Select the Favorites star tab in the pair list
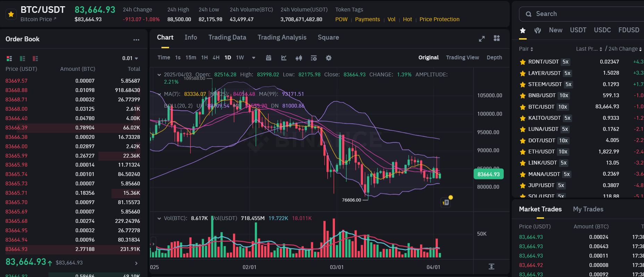 [523, 31]
